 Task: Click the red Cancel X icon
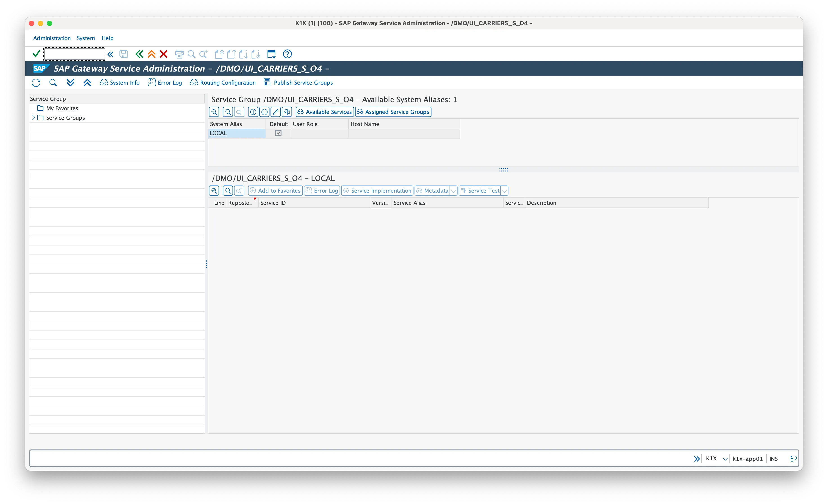tap(164, 54)
